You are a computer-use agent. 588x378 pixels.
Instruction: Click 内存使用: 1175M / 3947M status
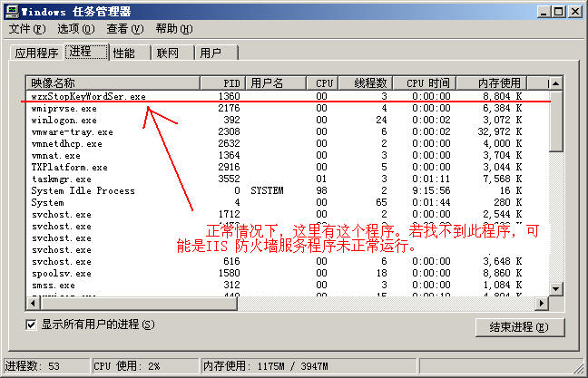[x=309, y=366]
